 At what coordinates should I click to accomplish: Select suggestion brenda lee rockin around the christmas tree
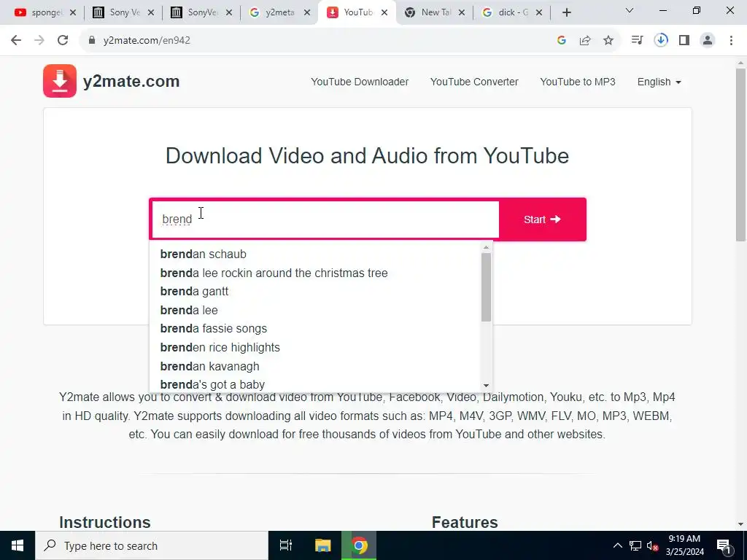(x=274, y=273)
